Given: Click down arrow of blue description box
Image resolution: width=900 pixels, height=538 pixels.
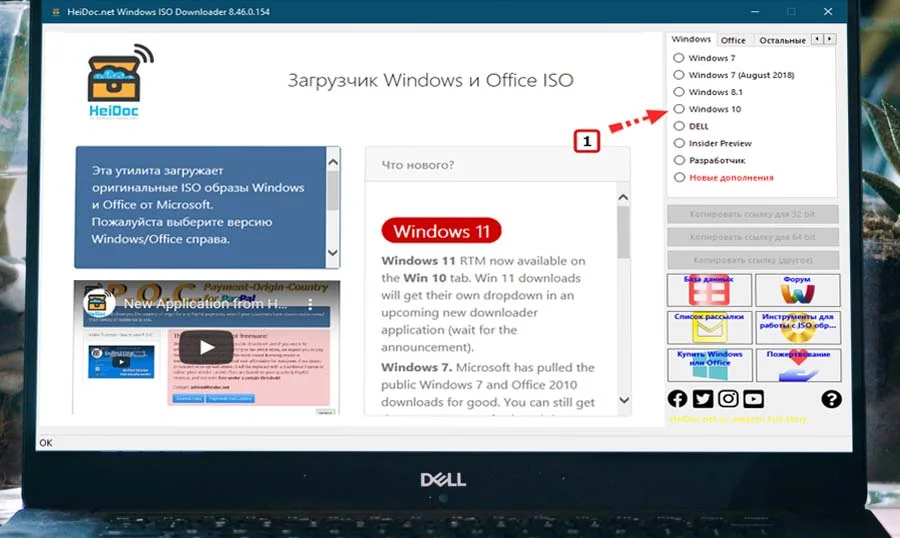Looking at the screenshot, I should tap(333, 259).
